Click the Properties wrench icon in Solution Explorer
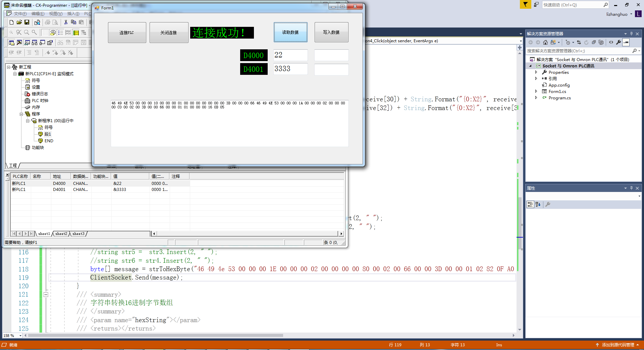This screenshot has height=350, width=644. [619, 43]
